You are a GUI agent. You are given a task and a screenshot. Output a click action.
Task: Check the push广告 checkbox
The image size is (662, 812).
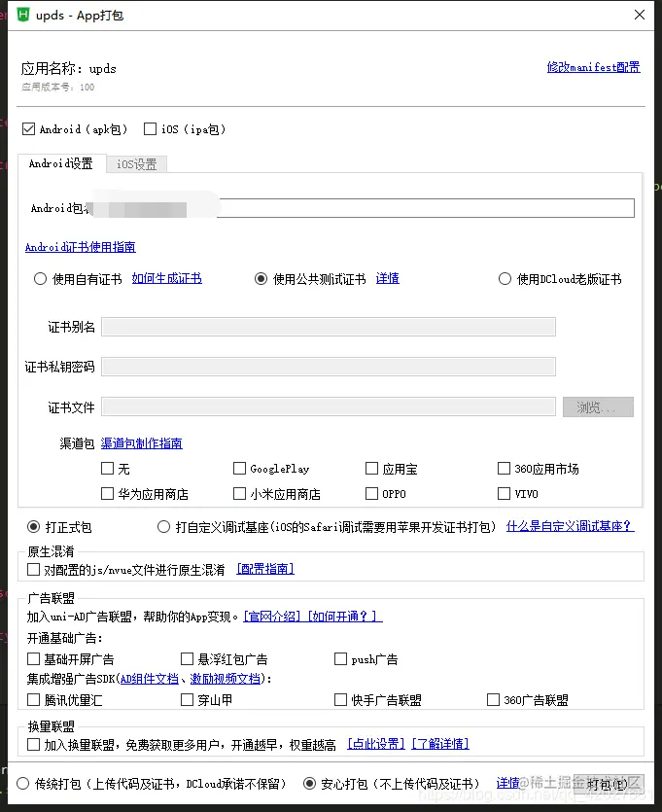point(340,659)
